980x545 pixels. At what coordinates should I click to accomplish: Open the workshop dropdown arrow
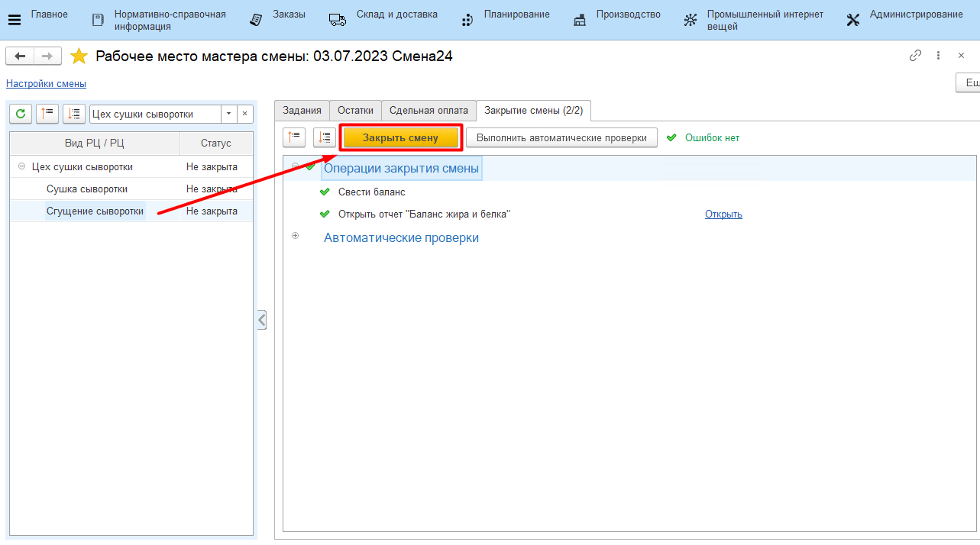pyautogui.click(x=228, y=114)
